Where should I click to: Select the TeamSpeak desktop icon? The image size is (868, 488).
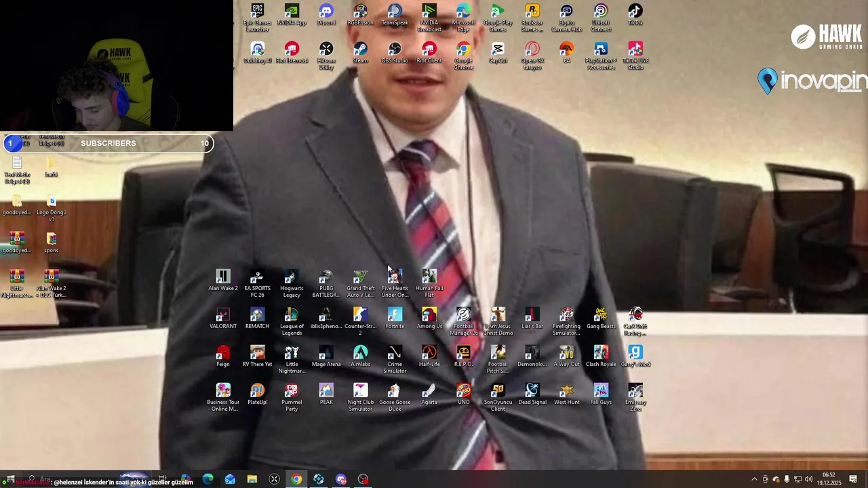click(x=395, y=15)
